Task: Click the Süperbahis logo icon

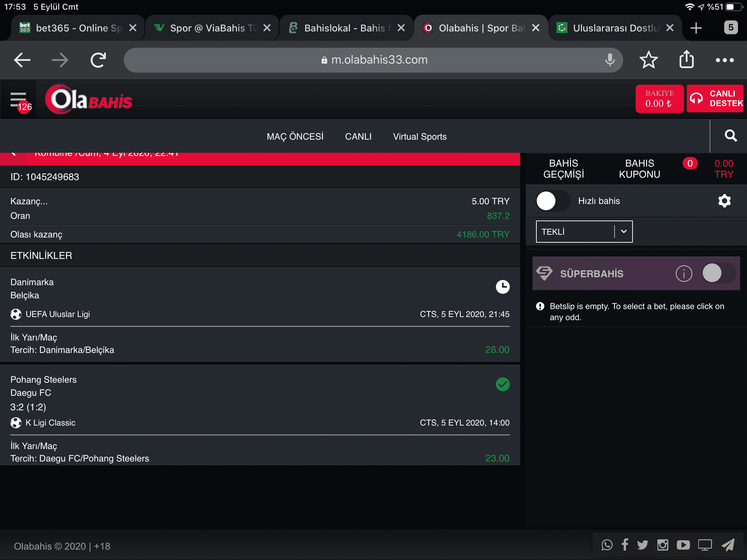Action: tap(544, 273)
